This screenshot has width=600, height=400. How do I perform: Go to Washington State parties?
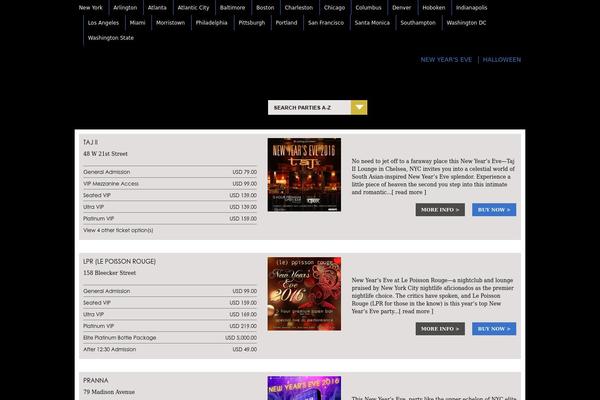point(111,38)
